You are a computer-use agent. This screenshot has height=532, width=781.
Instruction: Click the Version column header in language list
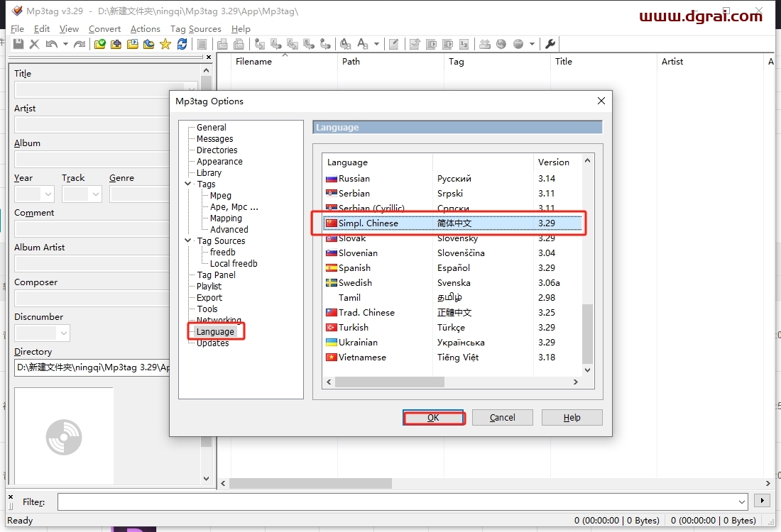(x=558, y=162)
